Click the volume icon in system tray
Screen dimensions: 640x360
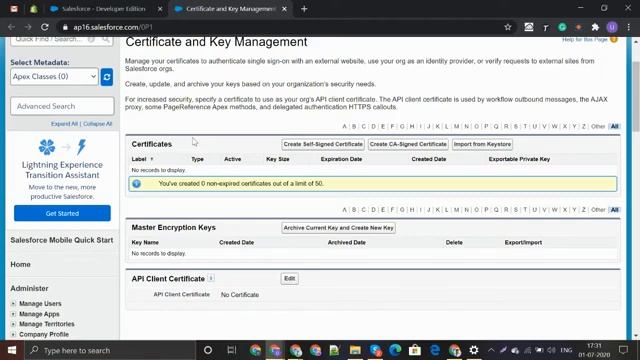[551, 350]
